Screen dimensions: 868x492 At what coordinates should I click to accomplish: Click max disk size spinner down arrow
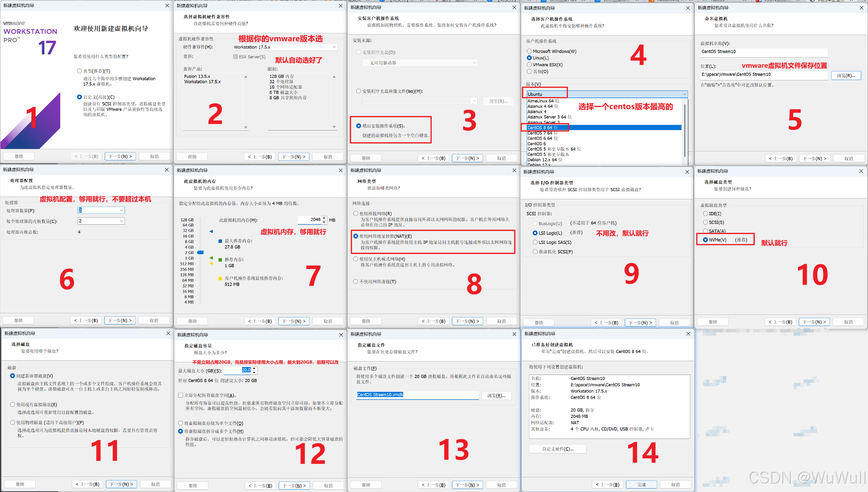[254, 372]
